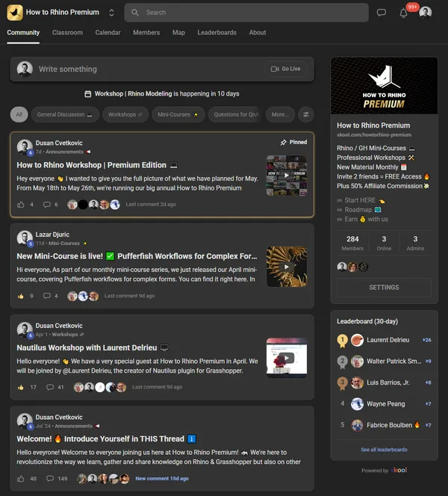Like the How to Rhino Workshop post
The image size is (448, 496).
[21, 205]
